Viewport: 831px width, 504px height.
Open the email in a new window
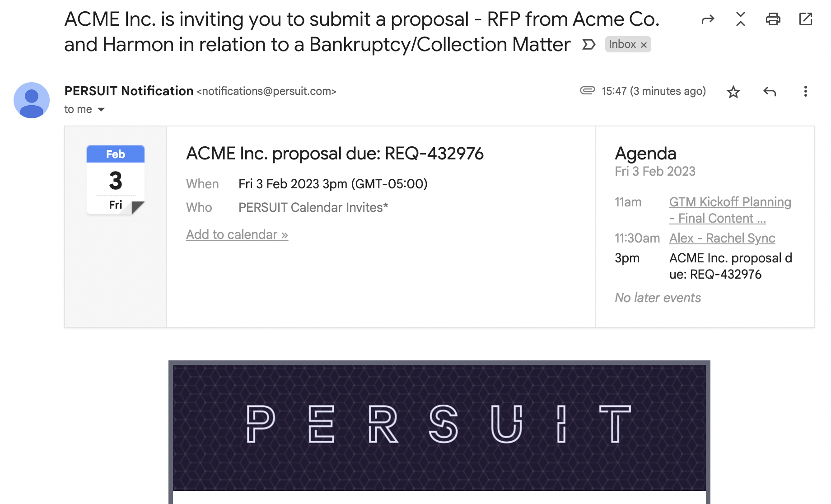pos(806,19)
